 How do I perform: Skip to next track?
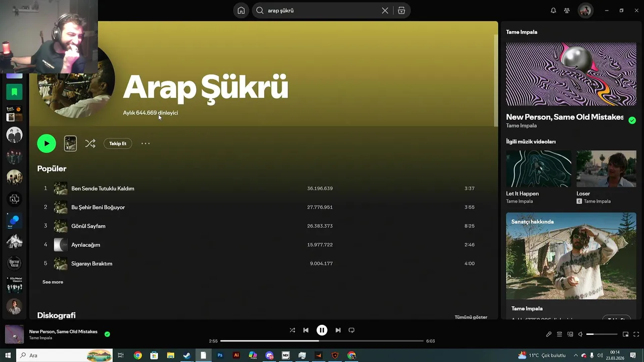tap(338, 330)
